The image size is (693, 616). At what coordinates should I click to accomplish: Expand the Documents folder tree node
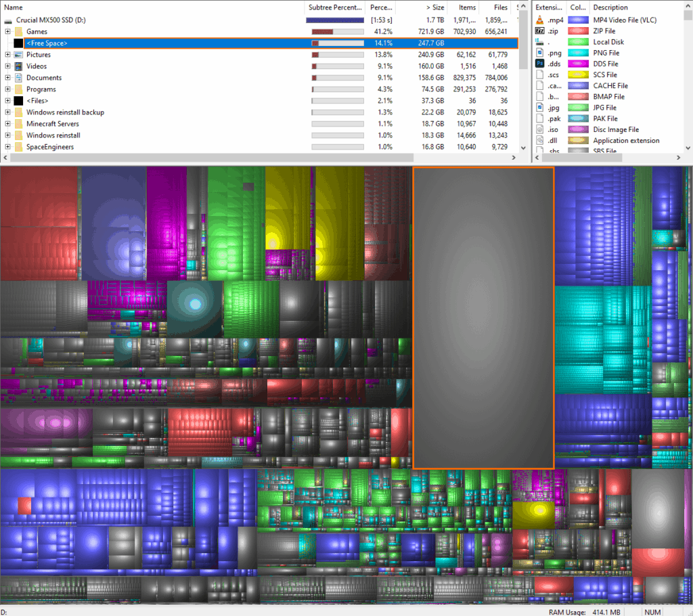pyautogui.click(x=7, y=77)
